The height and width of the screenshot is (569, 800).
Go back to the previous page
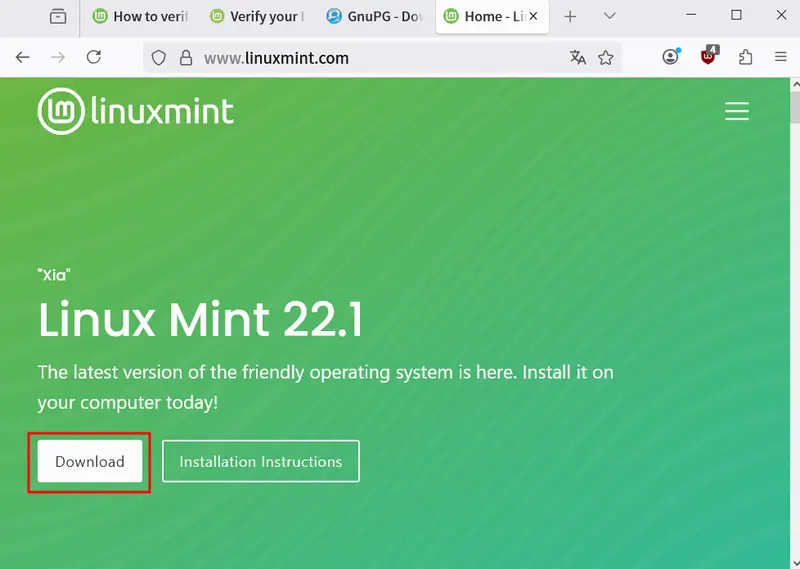(x=22, y=57)
